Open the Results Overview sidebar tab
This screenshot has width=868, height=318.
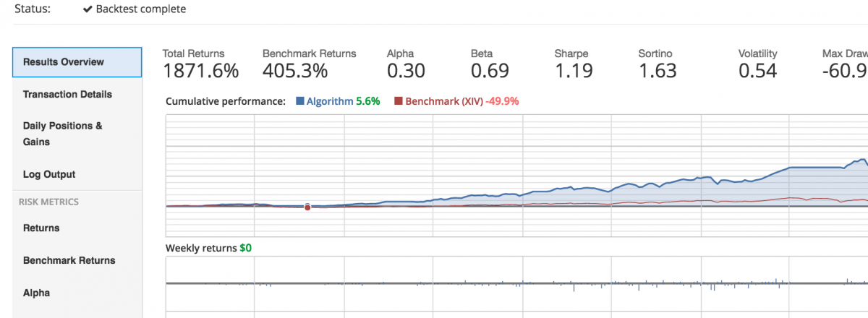[77, 62]
